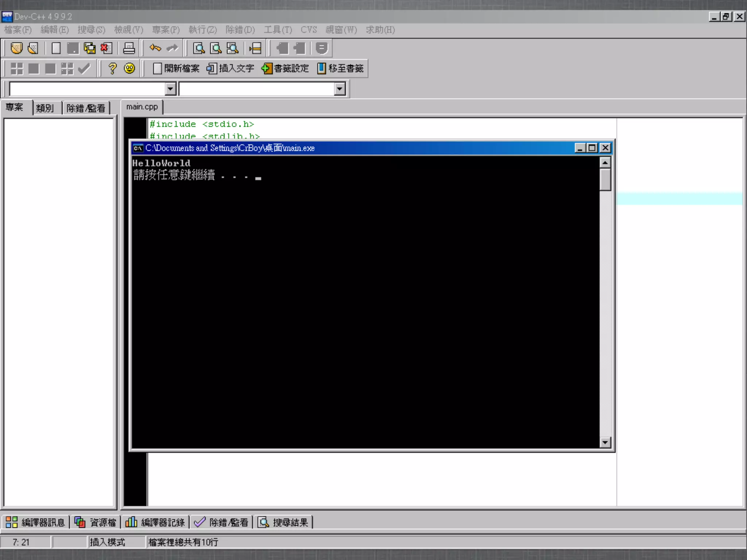
Task: Open the 書籤設定 bookmark toggle menu
Action: click(x=285, y=68)
